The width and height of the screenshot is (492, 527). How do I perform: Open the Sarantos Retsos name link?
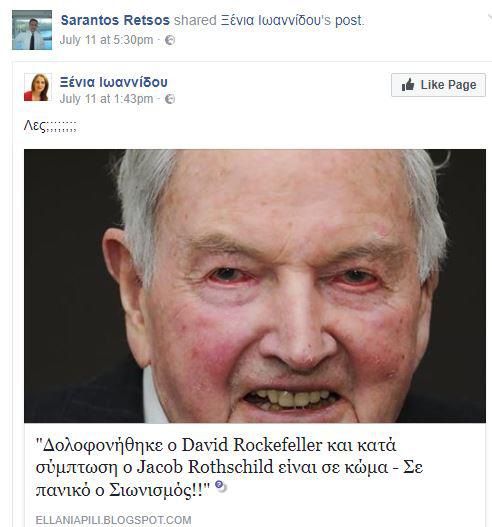(115, 20)
